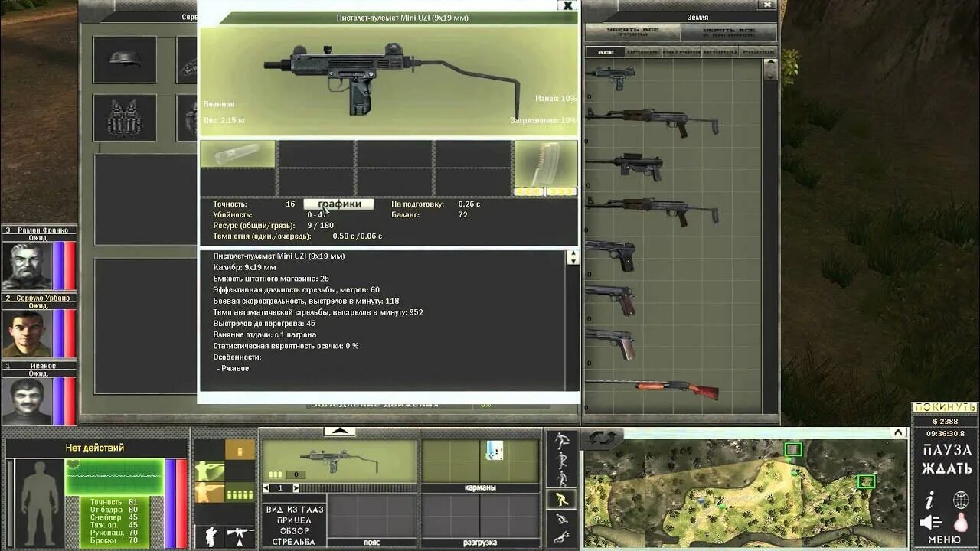Switch to third ground filter tab (ammo)
980x551 pixels.
coord(681,52)
